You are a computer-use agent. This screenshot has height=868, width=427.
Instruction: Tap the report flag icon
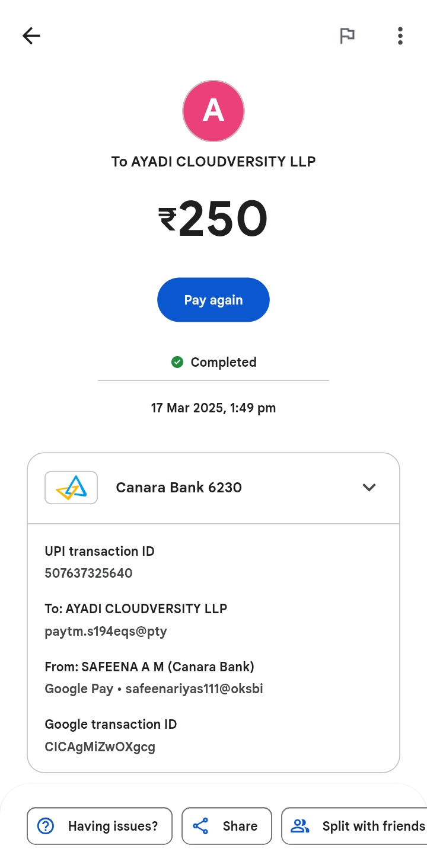point(347,36)
